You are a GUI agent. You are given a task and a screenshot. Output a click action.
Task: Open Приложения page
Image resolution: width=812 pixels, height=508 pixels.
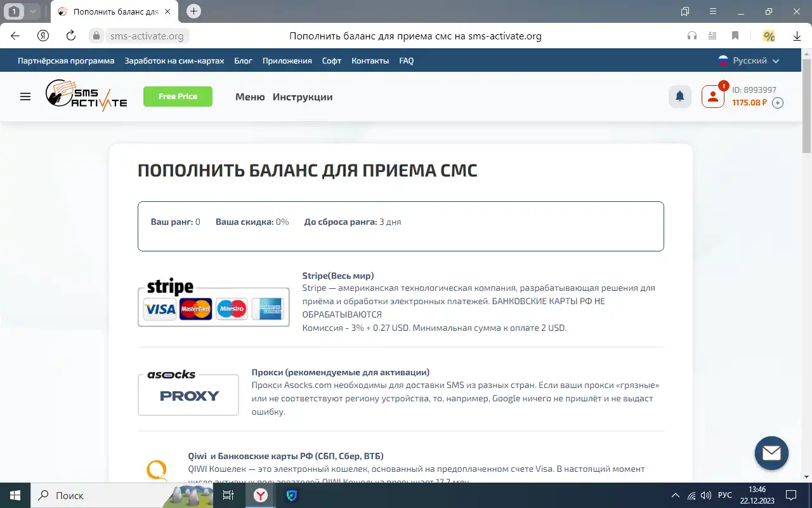[287, 61]
